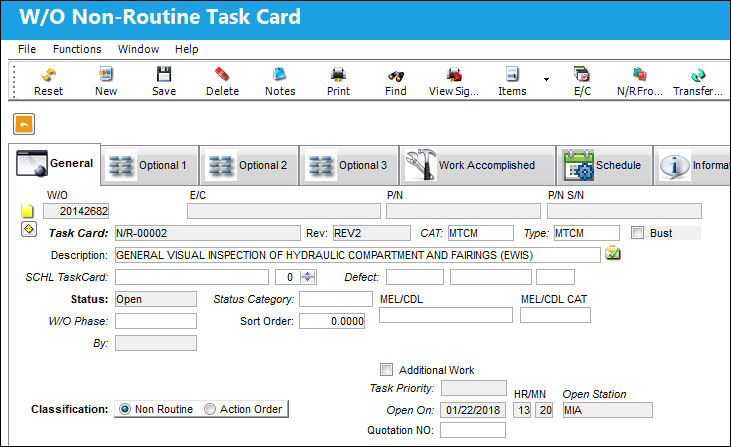Click the W/O number field

pos(76,211)
